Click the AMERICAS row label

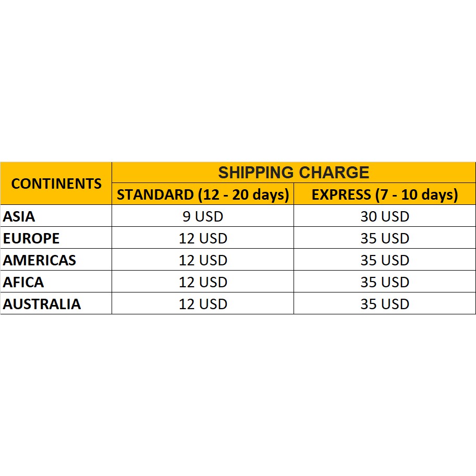(x=40, y=260)
